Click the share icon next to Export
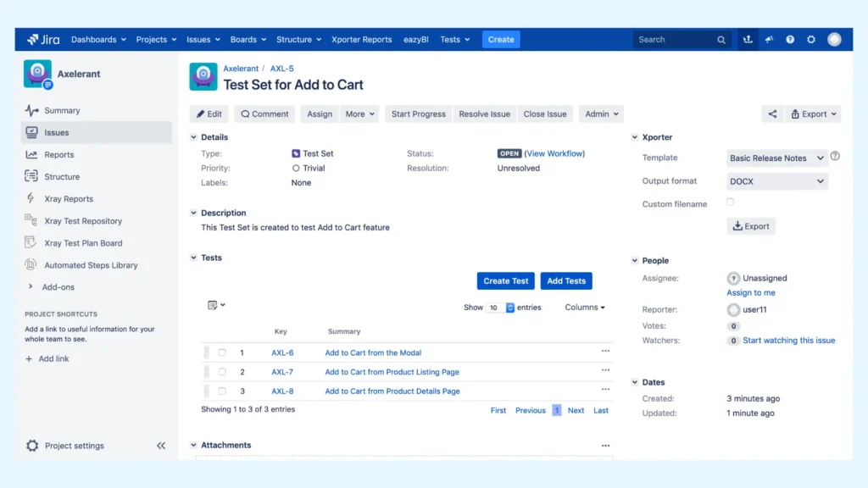The width and height of the screenshot is (868, 488). (x=772, y=114)
